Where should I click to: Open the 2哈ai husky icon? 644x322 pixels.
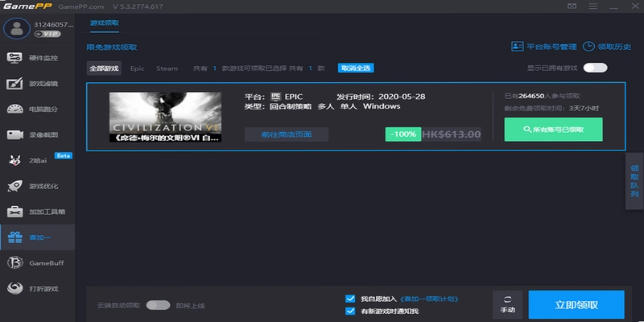tap(14, 160)
